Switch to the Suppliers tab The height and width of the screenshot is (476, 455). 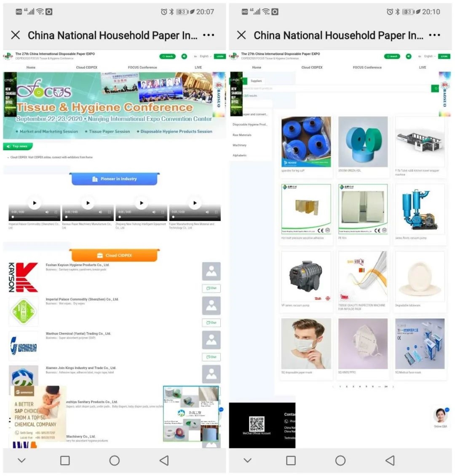point(256,81)
